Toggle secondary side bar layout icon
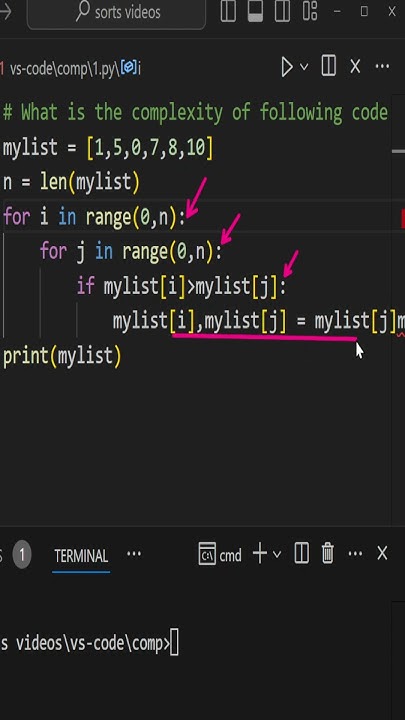 coord(282,11)
